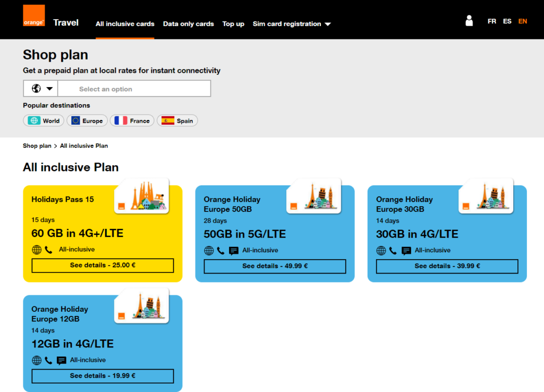The width and height of the screenshot is (544, 392).
Task: Open the user account profile icon
Action: 469,21
